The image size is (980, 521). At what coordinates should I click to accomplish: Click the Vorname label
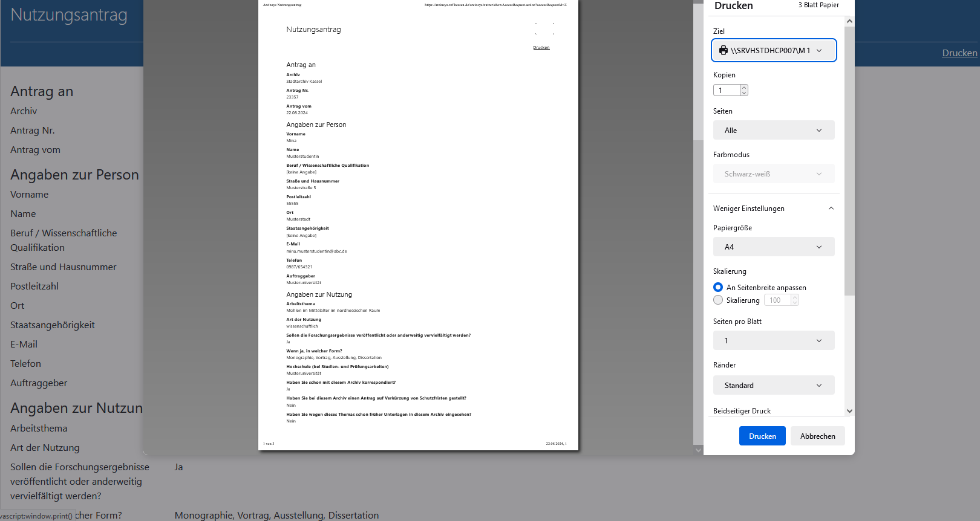tap(29, 194)
